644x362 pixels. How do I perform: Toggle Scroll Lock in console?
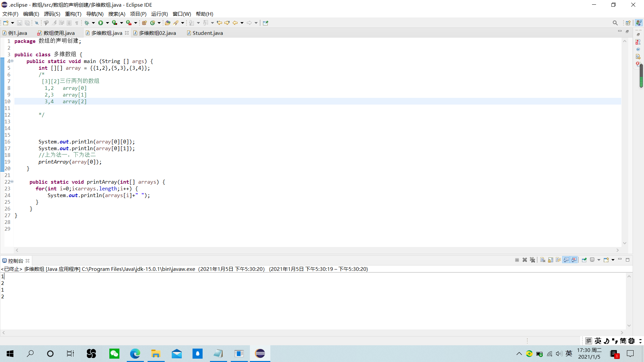click(x=550, y=260)
